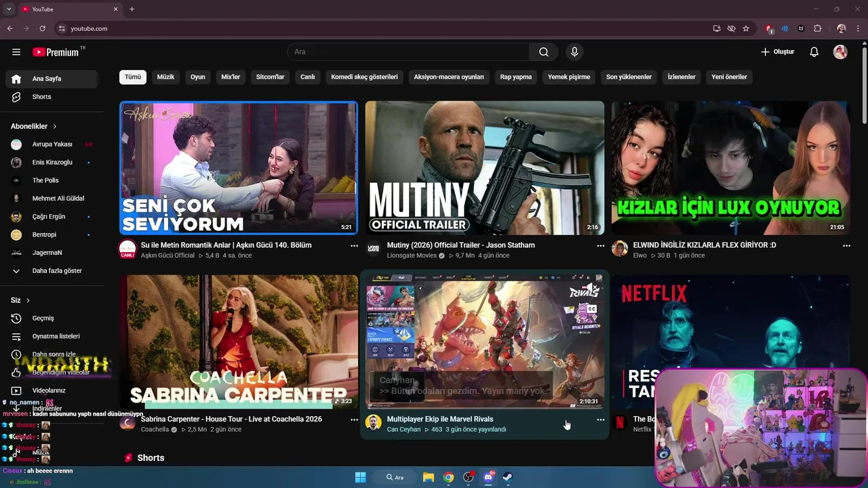The image size is (868, 488).
Task: Open the JagermaN channel subscription
Action: pos(52,253)
